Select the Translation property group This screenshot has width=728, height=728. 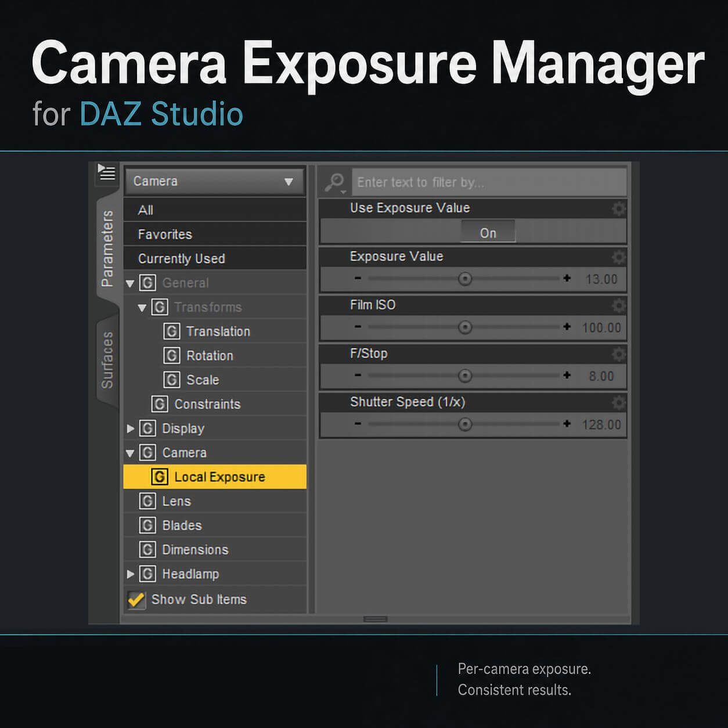point(215,331)
